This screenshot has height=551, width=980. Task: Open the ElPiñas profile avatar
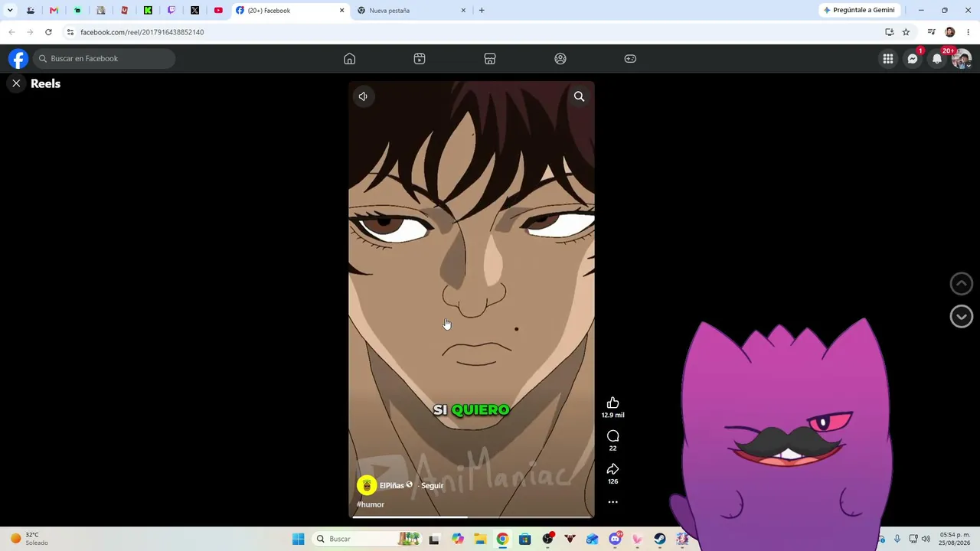pyautogui.click(x=367, y=485)
